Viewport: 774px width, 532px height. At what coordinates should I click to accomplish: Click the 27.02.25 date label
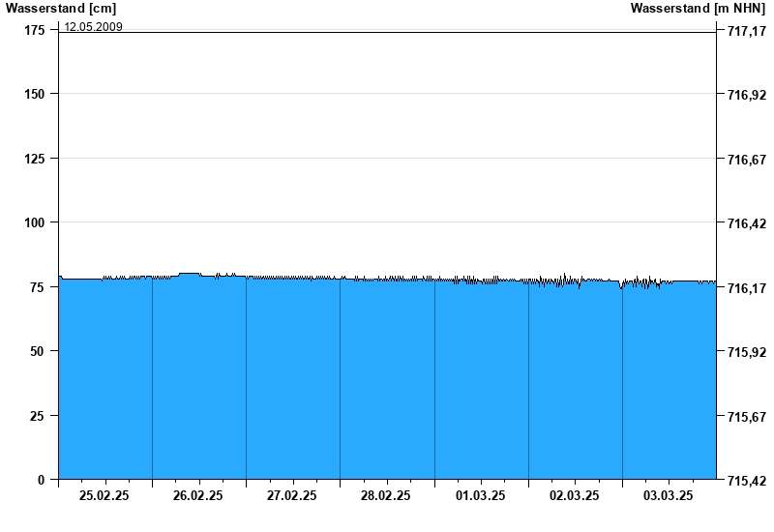tap(292, 495)
